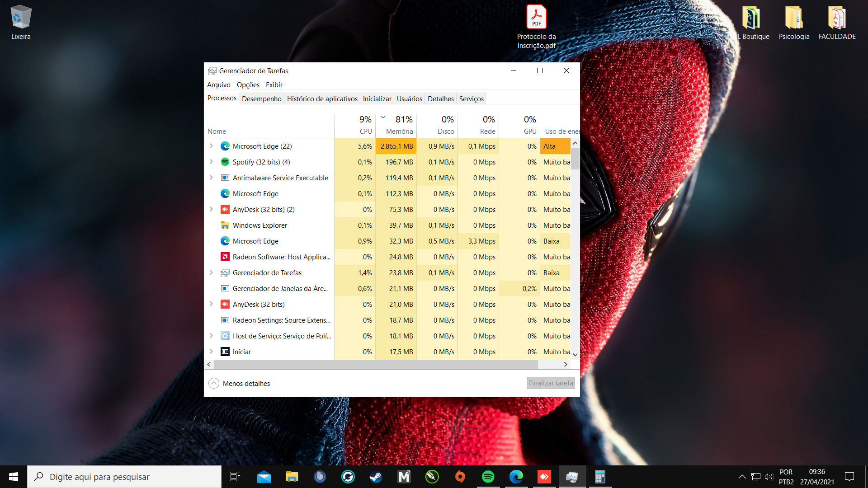Click the Windows Start button
The height and width of the screenshot is (488, 868).
14,477
